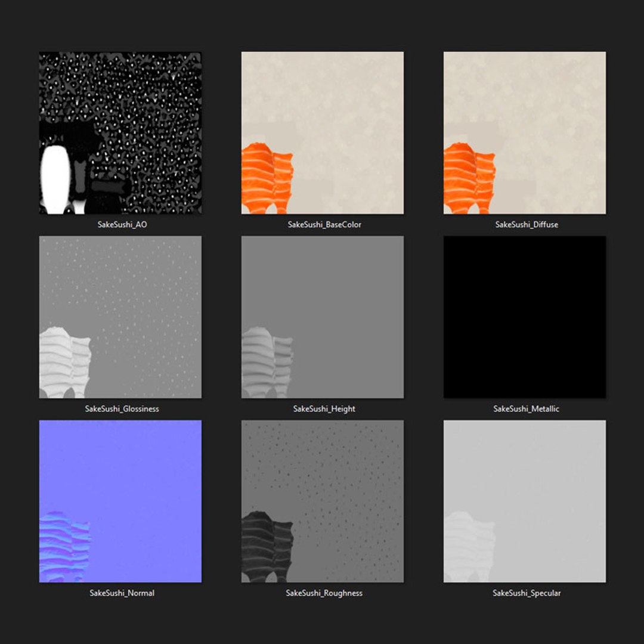The width and height of the screenshot is (644, 644).
Task: Select the SakeSushi_AO texture thumbnail
Action: pos(120,132)
